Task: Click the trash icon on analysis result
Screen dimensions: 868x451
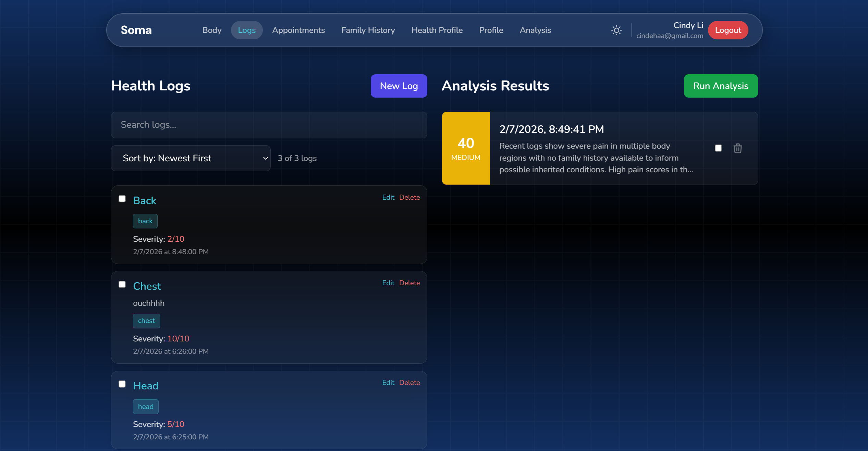Action: pos(737,148)
